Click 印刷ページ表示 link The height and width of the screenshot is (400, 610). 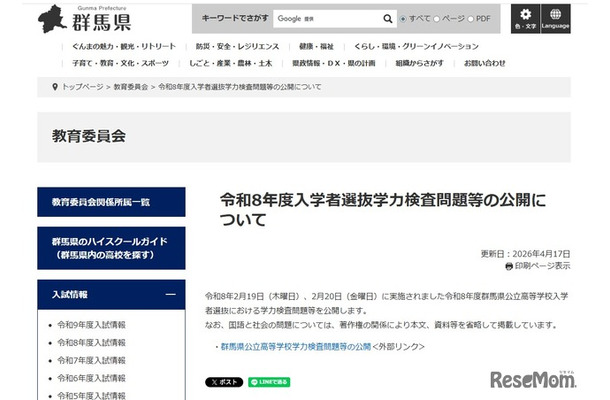(x=542, y=266)
